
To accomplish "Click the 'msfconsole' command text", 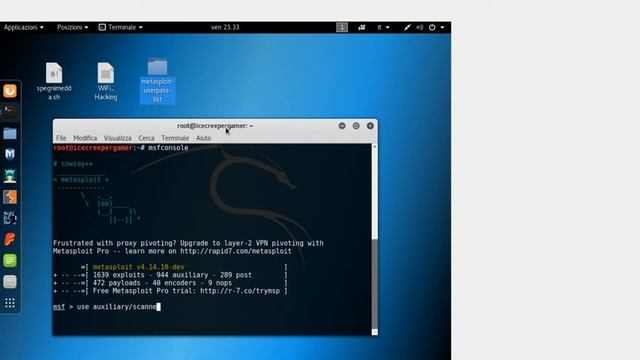I will (x=168, y=148).
